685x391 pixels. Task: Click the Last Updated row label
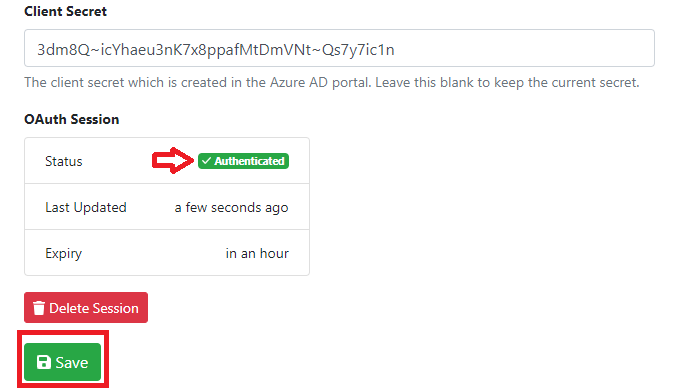86,207
